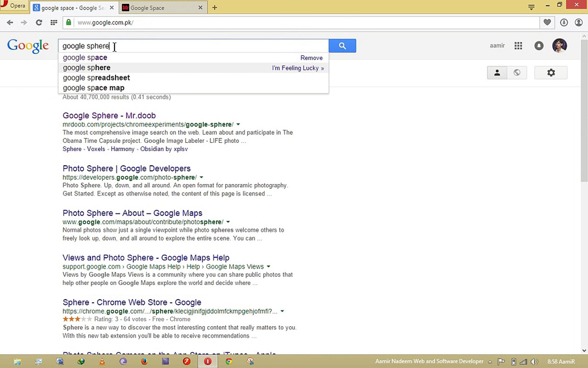Open the Google account profile picture
Screen dimensions: 588x368
(x=559, y=46)
